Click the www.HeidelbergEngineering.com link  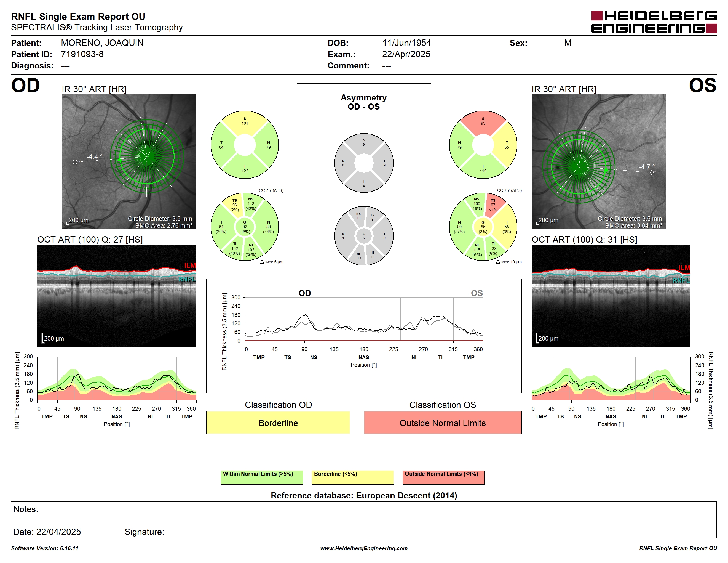click(364, 548)
